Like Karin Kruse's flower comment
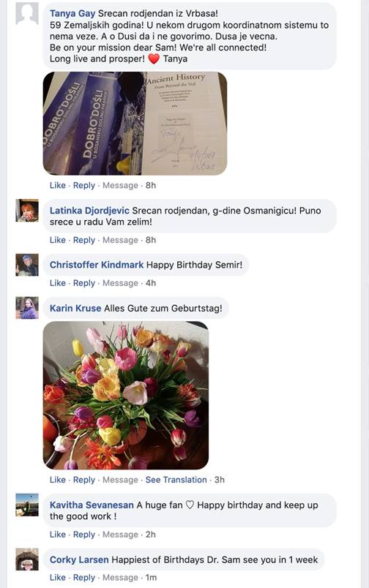Image resolution: width=369 pixels, height=588 pixels. pyautogui.click(x=57, y=480)
